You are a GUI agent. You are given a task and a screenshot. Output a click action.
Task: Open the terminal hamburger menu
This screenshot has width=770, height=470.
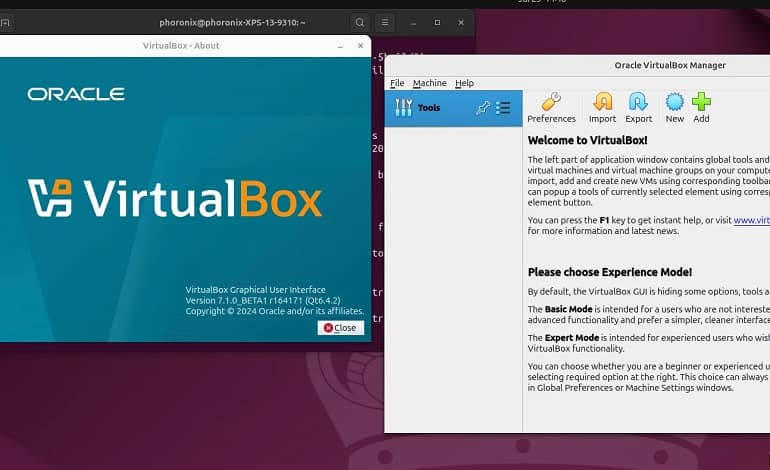point(385,23)
